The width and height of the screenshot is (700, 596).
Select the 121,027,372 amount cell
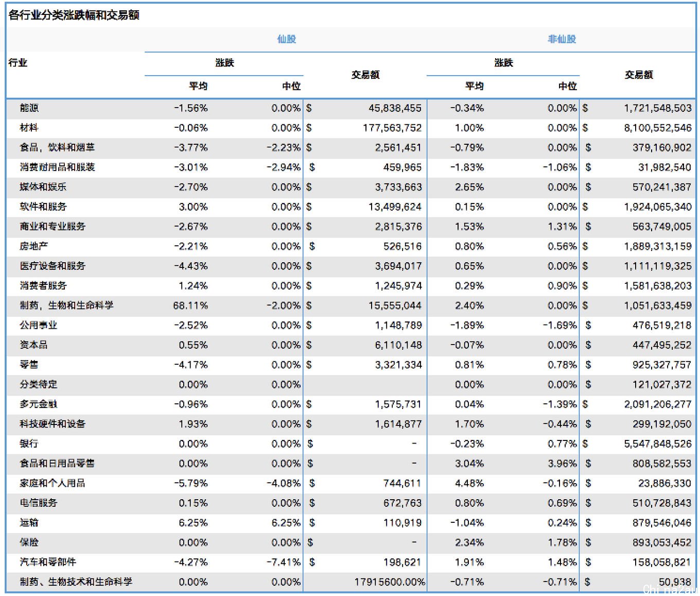[662, 385]
